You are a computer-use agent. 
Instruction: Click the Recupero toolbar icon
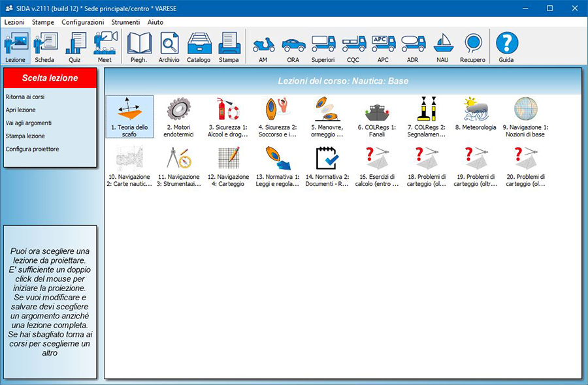click(473, 47)
